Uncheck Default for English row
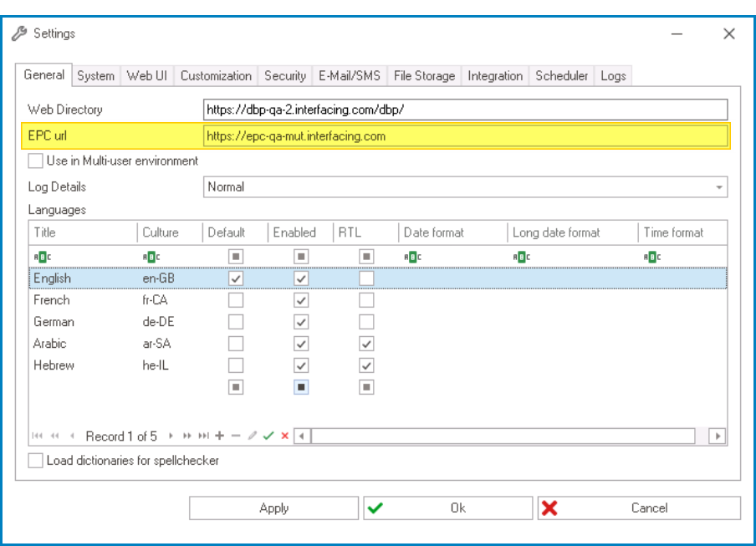The height and width of the screenshot is (546, 756). [x=236, y=278]
